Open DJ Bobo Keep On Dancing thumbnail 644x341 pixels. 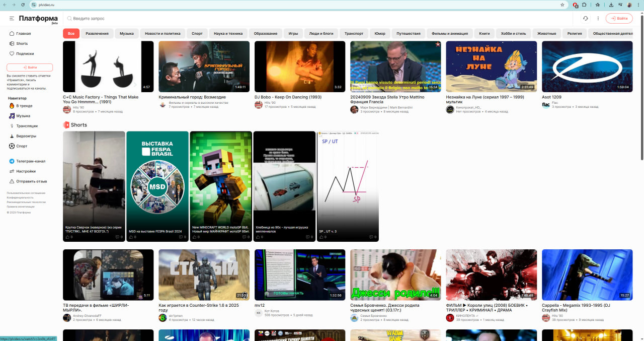pyautogui.click(x=300, y=66)
